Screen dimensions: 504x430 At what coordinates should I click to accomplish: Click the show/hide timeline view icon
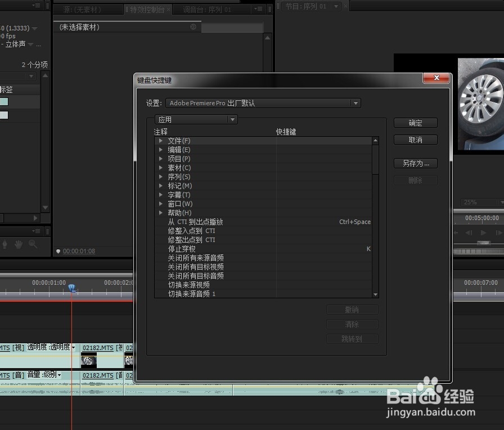193,27
